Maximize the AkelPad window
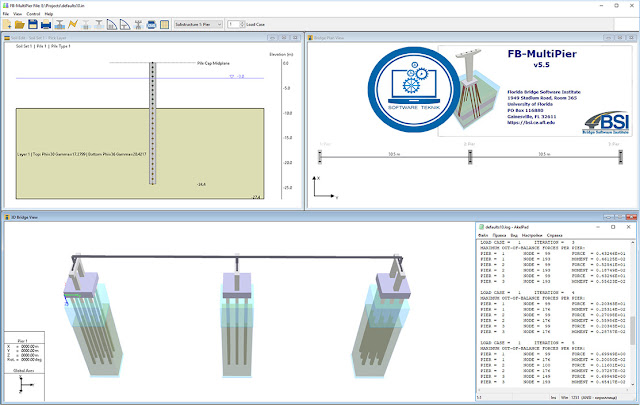640x405 pixels. coord(613,227)
